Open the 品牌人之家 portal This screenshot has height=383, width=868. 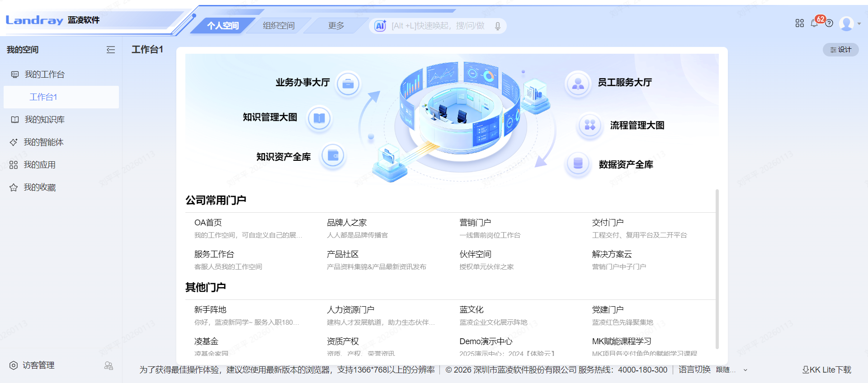347,223
